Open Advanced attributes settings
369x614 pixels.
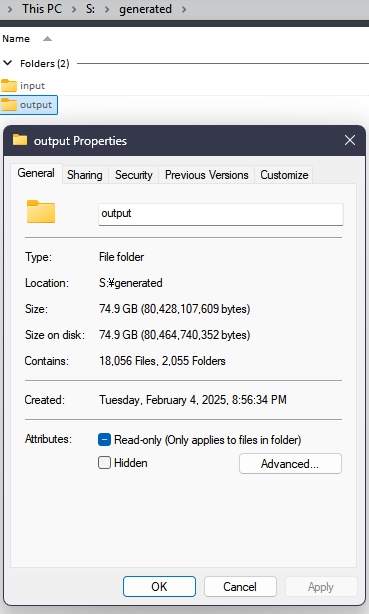pos(290,464)
